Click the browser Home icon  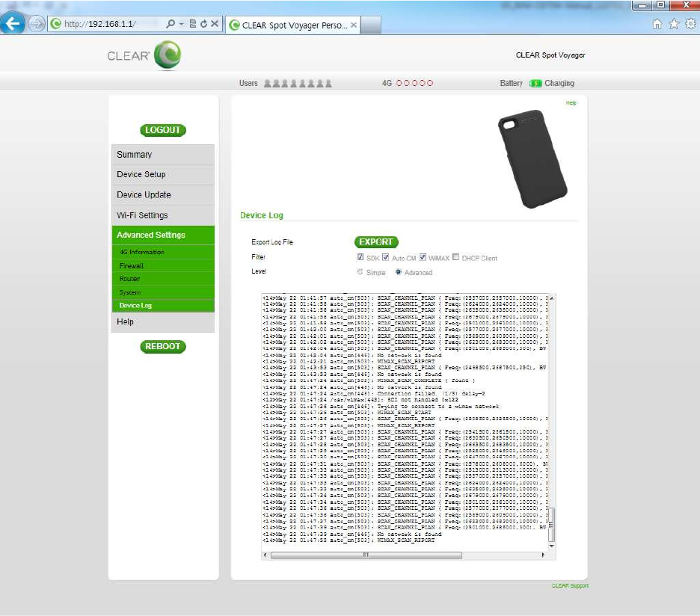click(x=657, y=24)
